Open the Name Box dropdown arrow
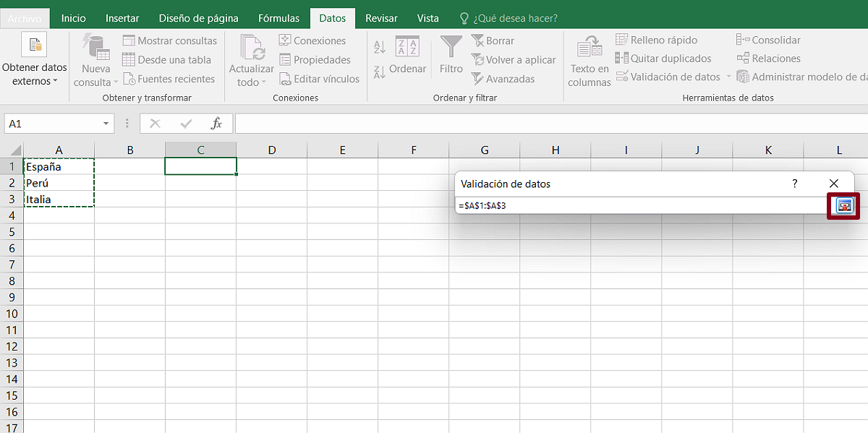The width and height of the screenshot is (868, 433). click(106, 124)
